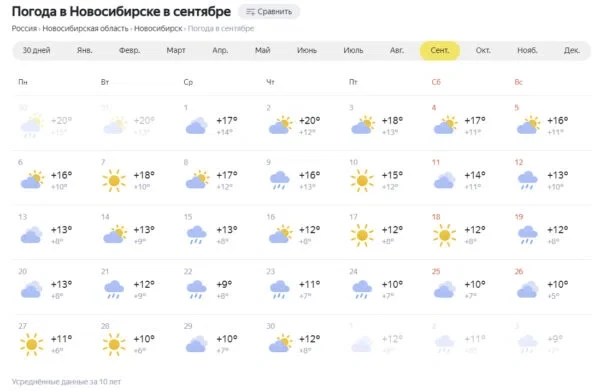Click the Новосибирск breadcrumb link
Viewport: 600px width, 391px height.
point(158,29)
